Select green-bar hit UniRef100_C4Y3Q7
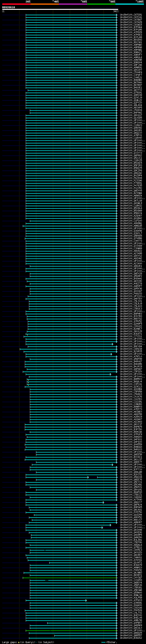 tap(131, 578)
